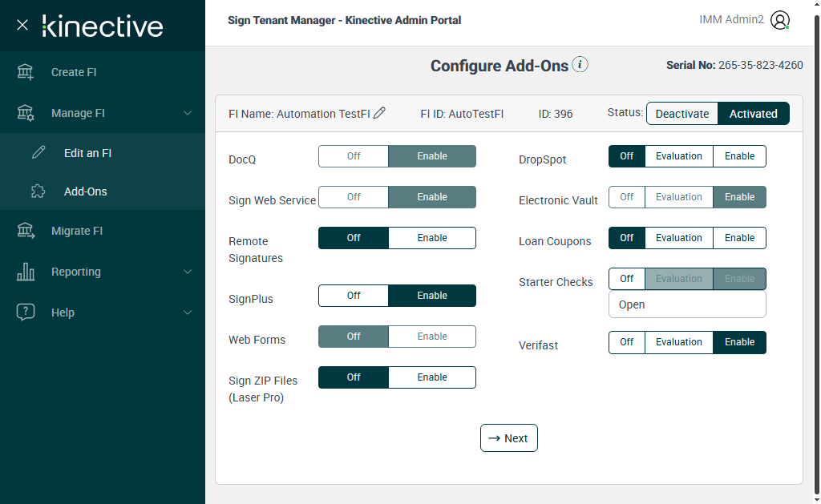Click the Help question mark icon

pyautogui.click(x=25, y=312)
